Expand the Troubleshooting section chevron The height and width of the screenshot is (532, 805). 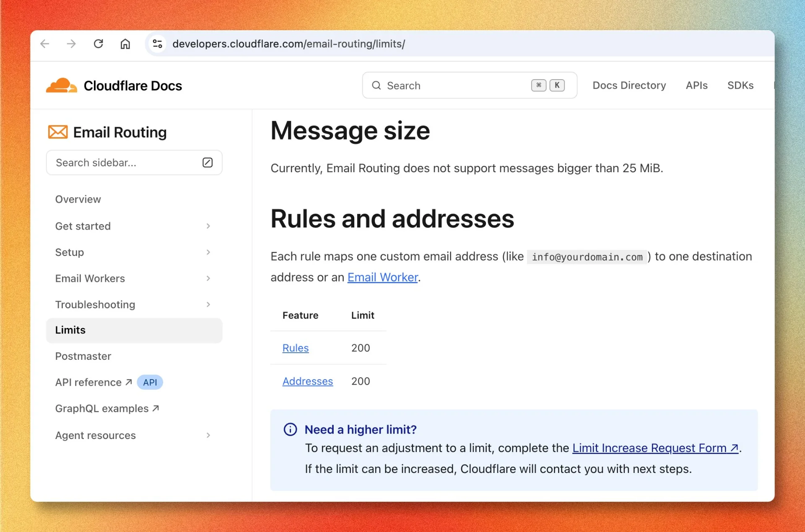[208, 305]
